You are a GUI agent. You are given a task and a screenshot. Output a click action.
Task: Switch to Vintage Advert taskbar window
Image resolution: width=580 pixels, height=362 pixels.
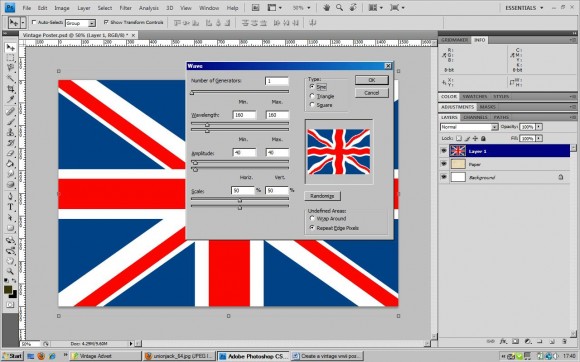tap(106, 356)
